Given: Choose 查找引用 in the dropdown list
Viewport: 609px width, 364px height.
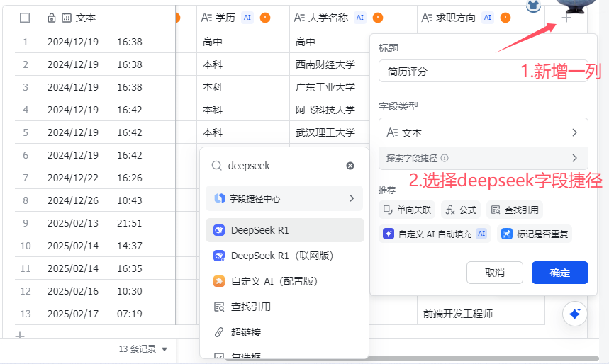Looking at the screenshot, I should pyautogui.click(x=285, y=307).
